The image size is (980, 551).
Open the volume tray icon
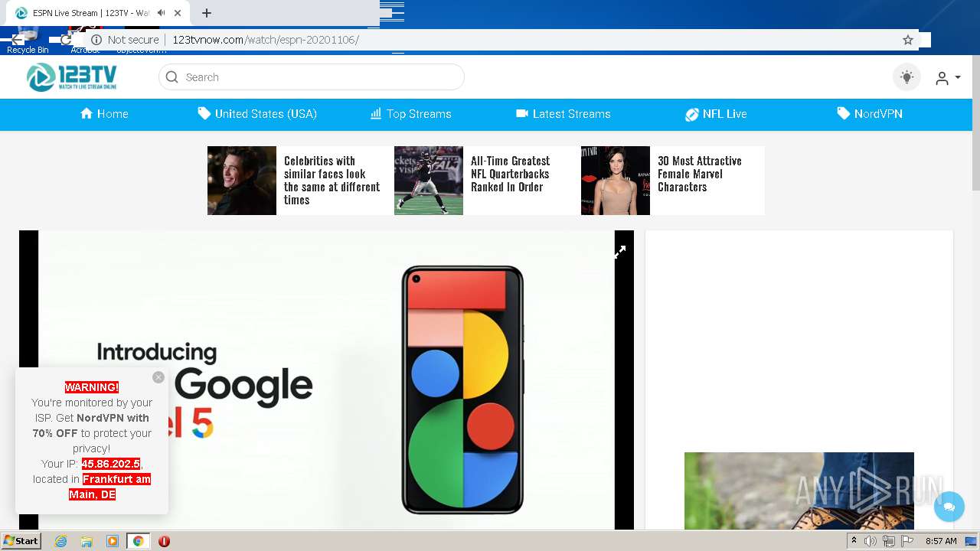[871, 541]
